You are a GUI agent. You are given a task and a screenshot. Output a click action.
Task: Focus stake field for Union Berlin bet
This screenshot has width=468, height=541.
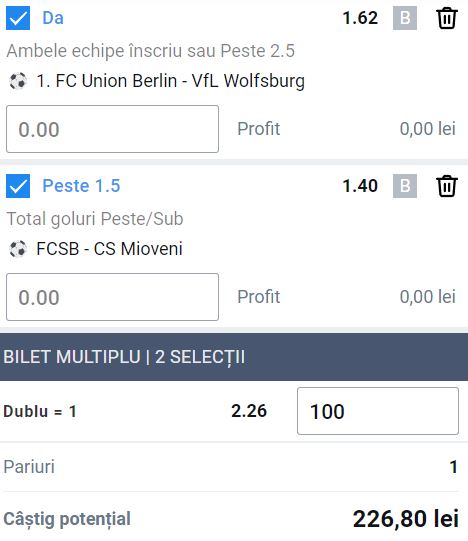pos(113,129)
